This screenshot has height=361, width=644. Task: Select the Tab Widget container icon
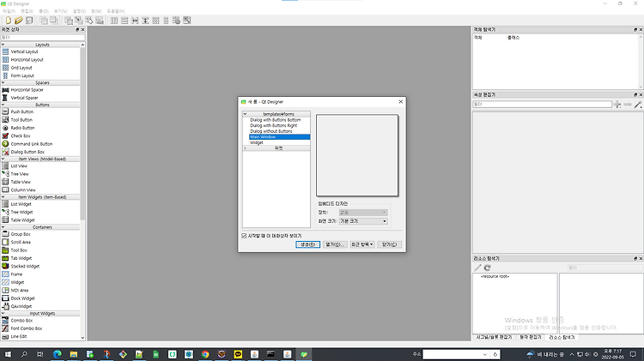click(5, 258)
